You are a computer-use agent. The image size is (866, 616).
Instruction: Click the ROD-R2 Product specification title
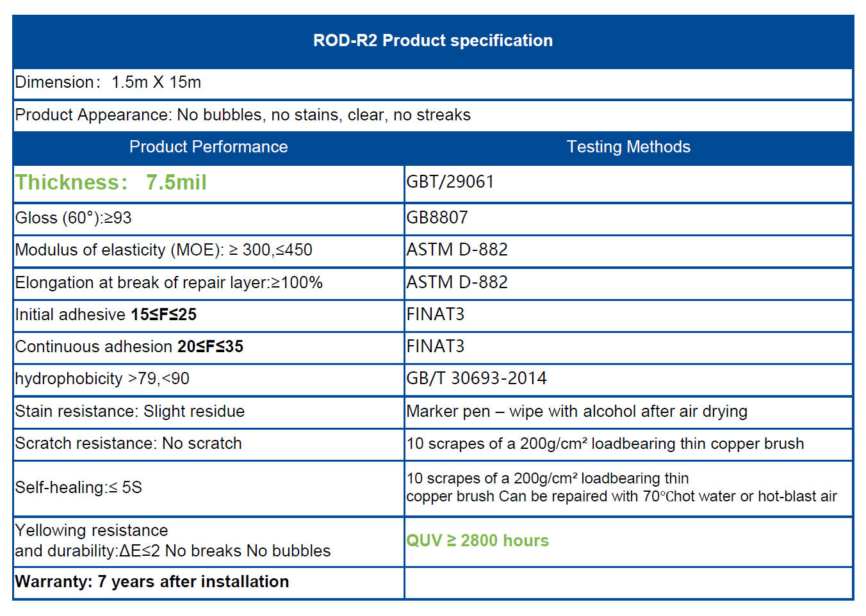[432, 40]
